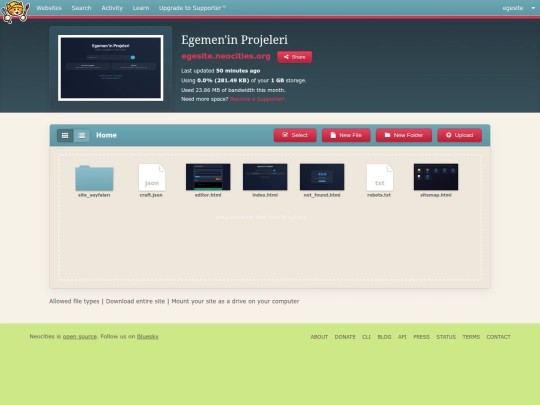The image size is (540, 405).
Task: Click Upgrade to Supporter
Action: 192,8
